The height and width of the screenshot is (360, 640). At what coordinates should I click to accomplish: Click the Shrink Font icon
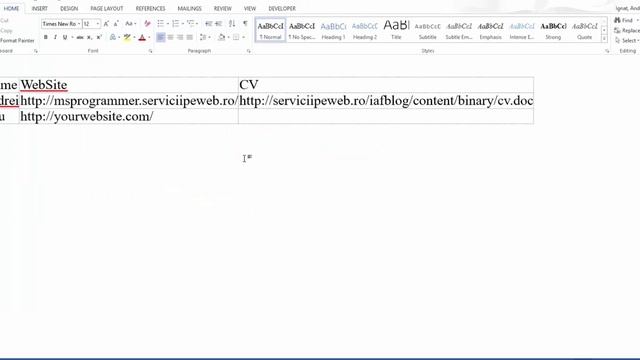coord(116,24)
